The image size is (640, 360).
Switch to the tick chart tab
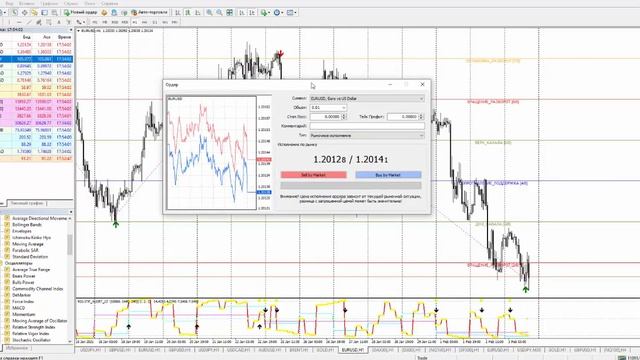point(27,203)
